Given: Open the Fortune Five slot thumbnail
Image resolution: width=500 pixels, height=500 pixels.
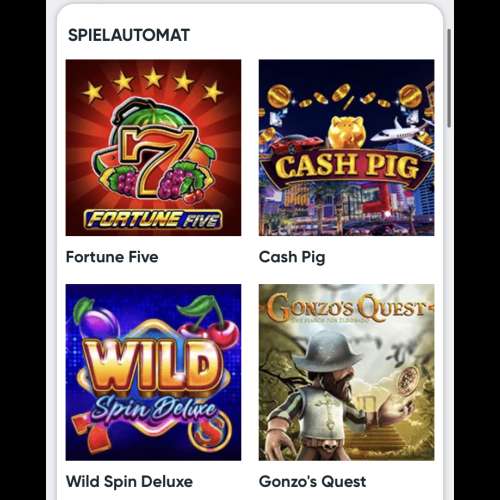Looking at the screenshot, I should pyautogui.click(x=153, y=148).
